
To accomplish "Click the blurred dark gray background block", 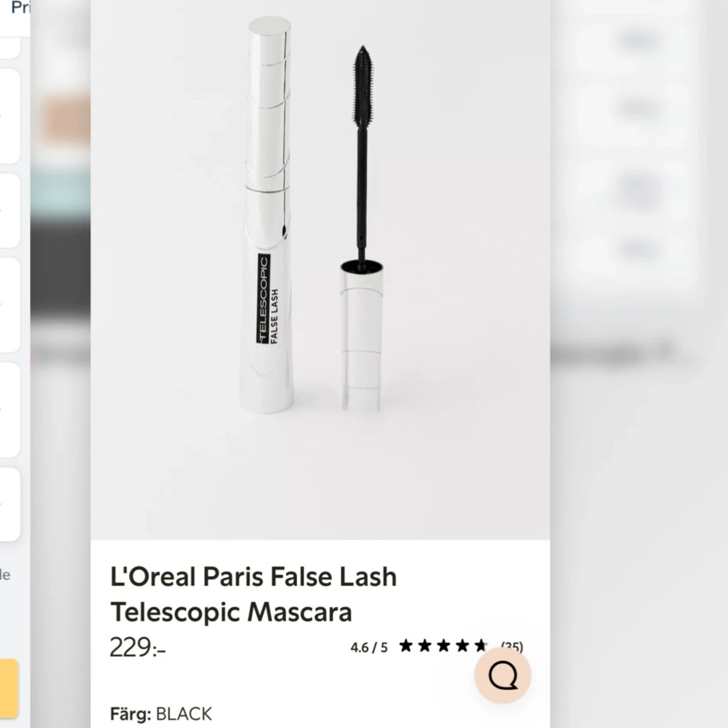I will 60,269.
